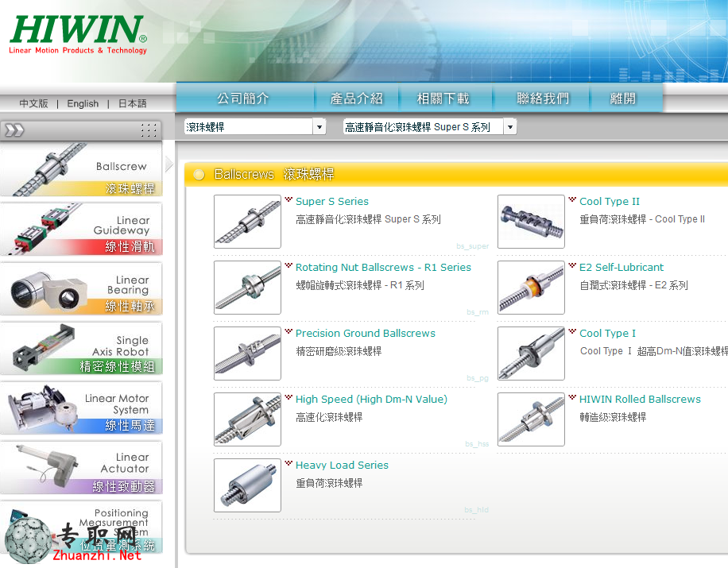Viewport: 728px width, 568px height.
Task: Click the Ballscrews 滾珠螺桿 section heading
Action: [274, 175]
